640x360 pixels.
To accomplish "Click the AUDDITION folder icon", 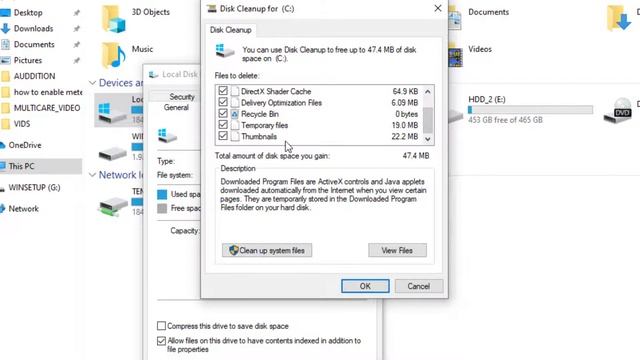I will (x=6, y=76).
